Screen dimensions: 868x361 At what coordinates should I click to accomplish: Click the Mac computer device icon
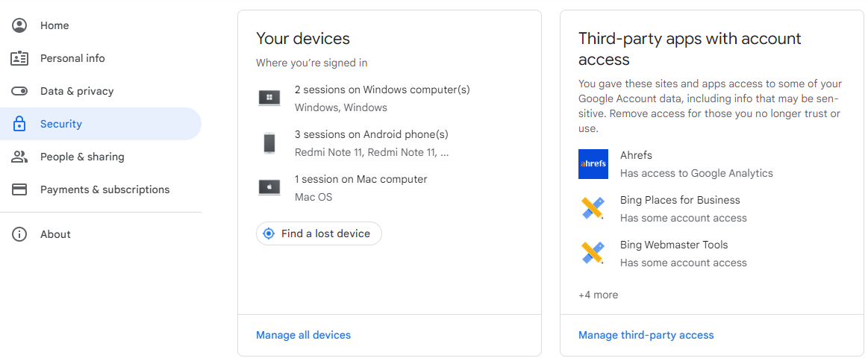coord(269,188)
